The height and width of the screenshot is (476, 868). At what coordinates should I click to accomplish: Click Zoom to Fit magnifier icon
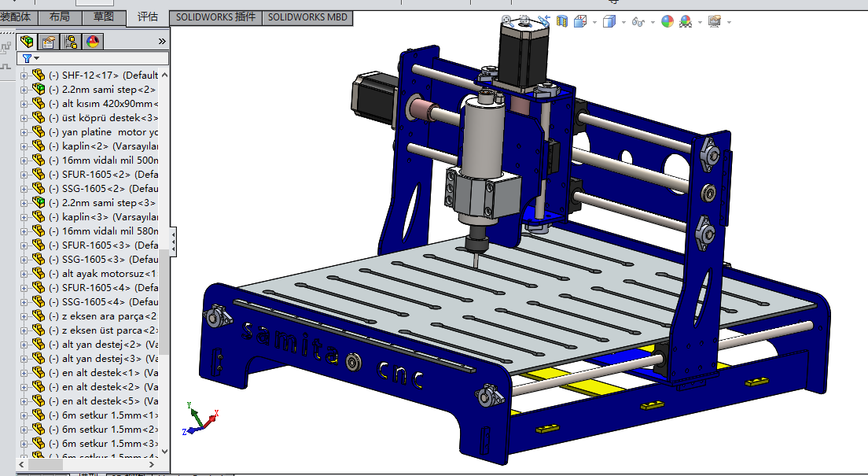tap(507, 21)
